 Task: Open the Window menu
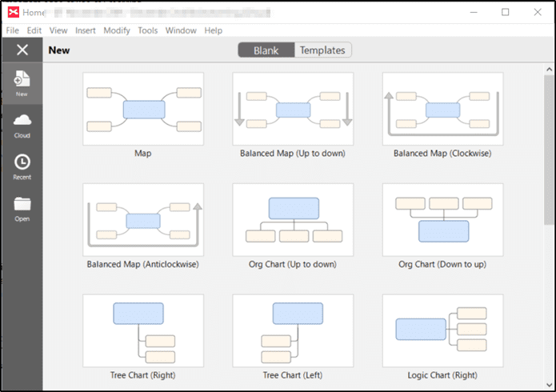click(181, 30)
